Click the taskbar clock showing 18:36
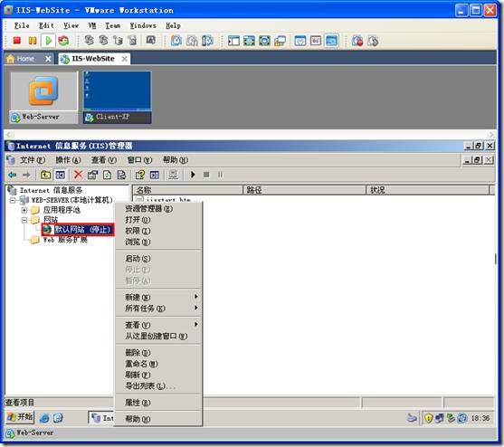 (480, 418)
